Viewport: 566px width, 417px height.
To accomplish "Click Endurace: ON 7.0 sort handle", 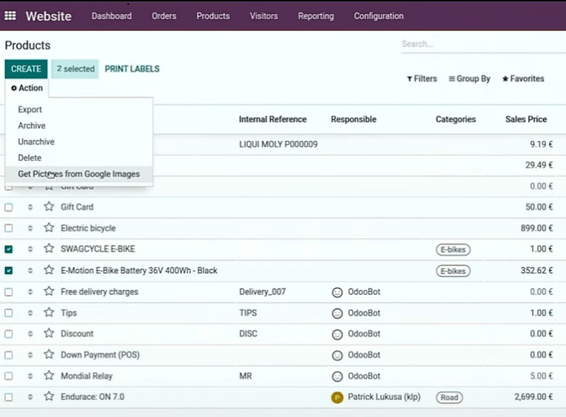I will [30, 397].
